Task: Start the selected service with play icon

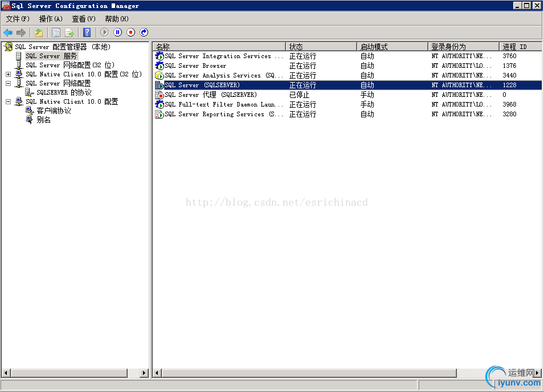Action: coord(104,32)
